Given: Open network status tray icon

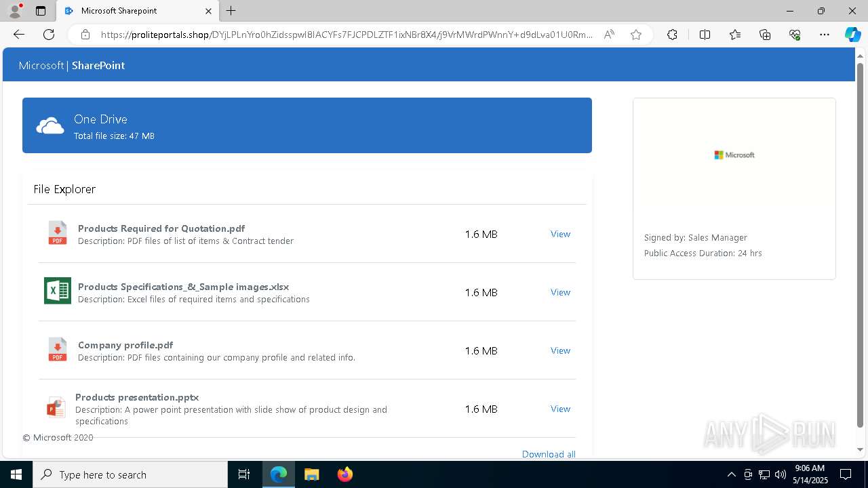Looking at the screenshot, I should (764, 474).
